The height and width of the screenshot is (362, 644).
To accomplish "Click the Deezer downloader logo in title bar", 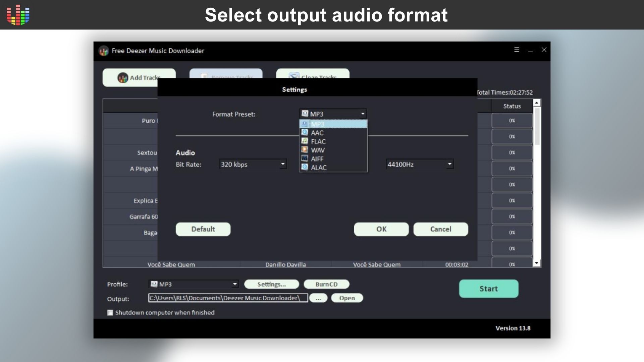I will click(103, 51).
